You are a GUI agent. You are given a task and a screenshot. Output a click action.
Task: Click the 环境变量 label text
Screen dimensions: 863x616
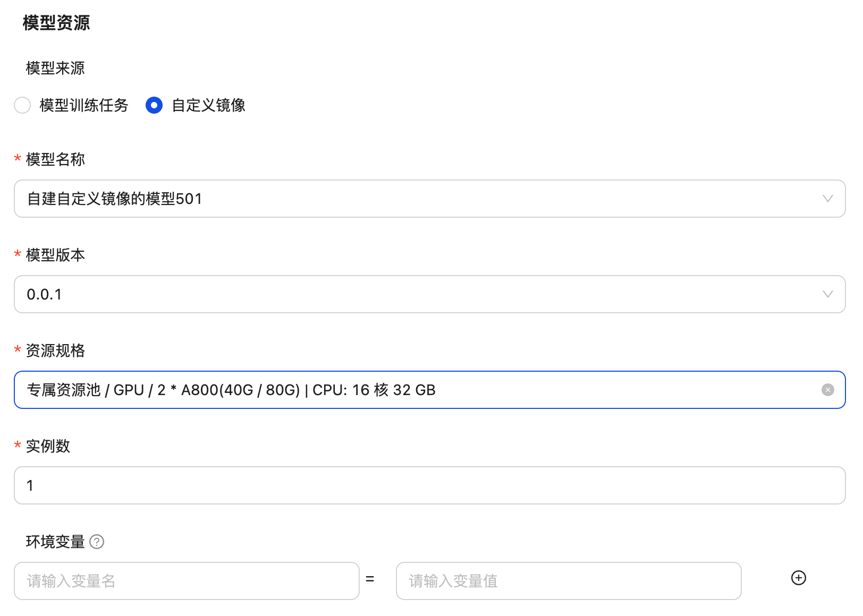[x=55, y=542]
